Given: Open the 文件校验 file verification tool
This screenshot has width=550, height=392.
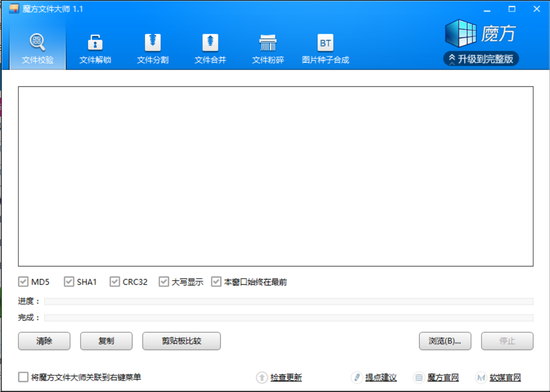Looking at the screenshot, I should pyautogui.click(x=38, y=48).
